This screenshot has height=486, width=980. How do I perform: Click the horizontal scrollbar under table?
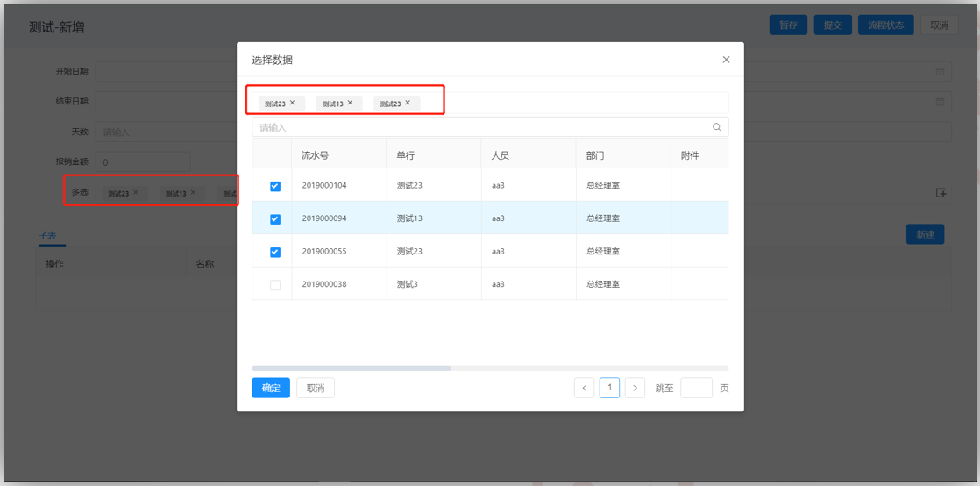click(352, 368)
